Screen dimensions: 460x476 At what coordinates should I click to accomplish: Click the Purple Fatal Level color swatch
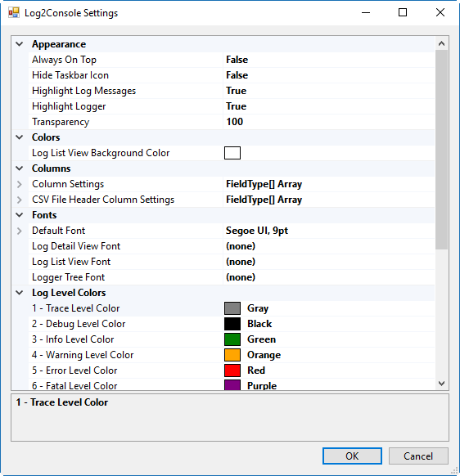click(232, 385)
